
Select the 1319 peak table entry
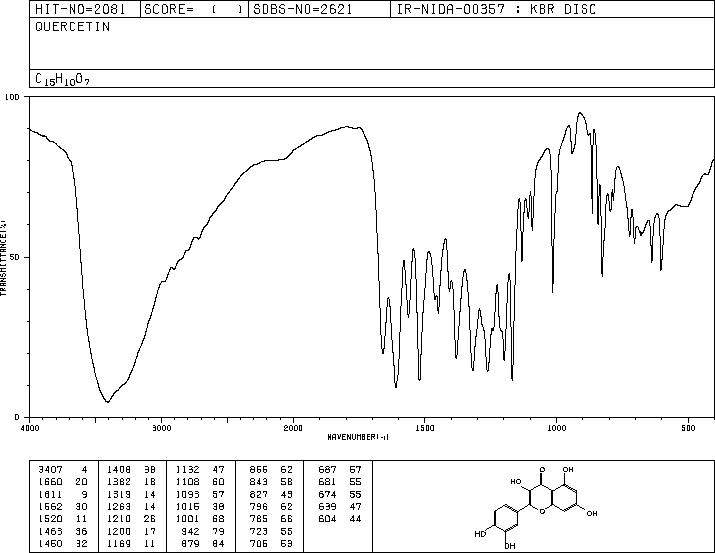(x=131, y=495)
